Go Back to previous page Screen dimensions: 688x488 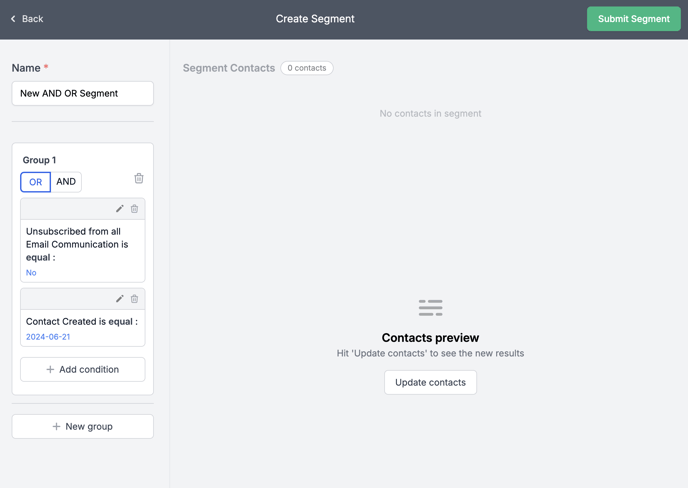[27, 19]
